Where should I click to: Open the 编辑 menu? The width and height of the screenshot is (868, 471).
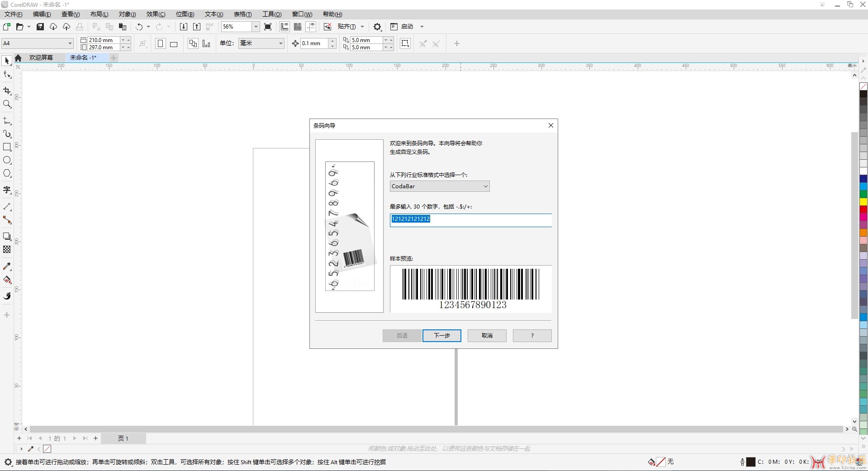tap(42, 14)
